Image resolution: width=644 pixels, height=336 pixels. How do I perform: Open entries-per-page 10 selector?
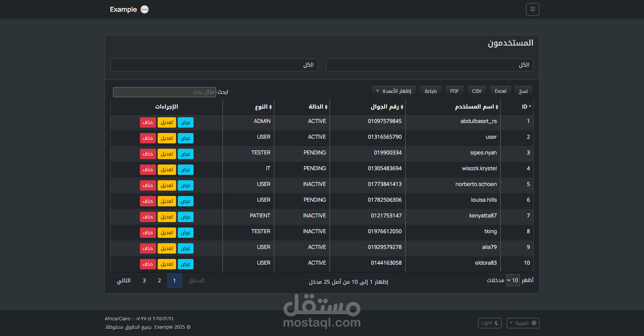(x=513, y=280)
